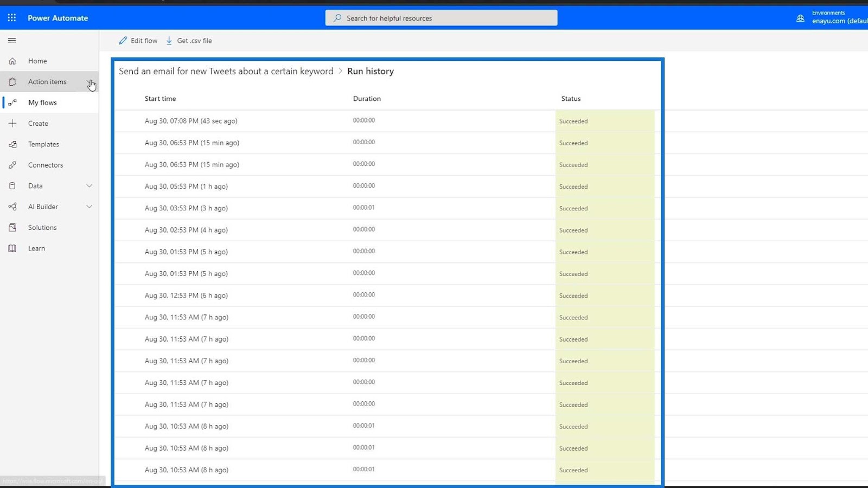Click the Home house icon in the sidebar

(12, 61)
